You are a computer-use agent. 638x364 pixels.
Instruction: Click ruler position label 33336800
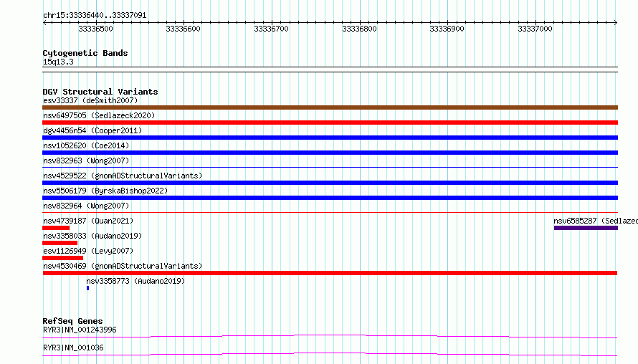(359, 29)
